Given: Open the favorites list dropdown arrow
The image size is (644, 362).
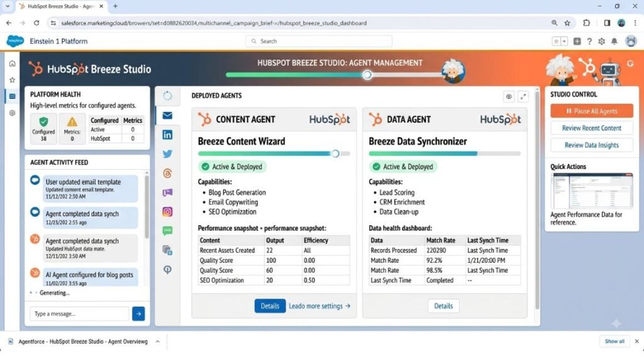Looking at the screenshot, I should [x=564, y=41].
